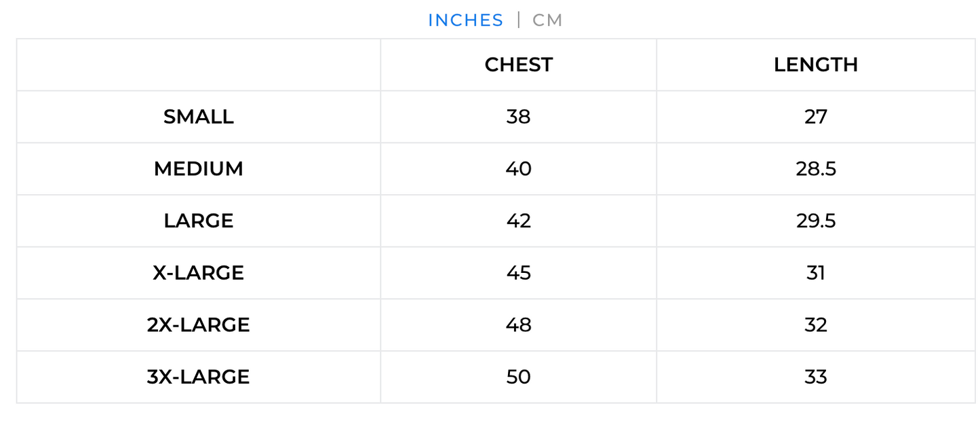Click the chest value 40 for Medium
Viewport: 980px width, 427px height.
pos(518,168)
